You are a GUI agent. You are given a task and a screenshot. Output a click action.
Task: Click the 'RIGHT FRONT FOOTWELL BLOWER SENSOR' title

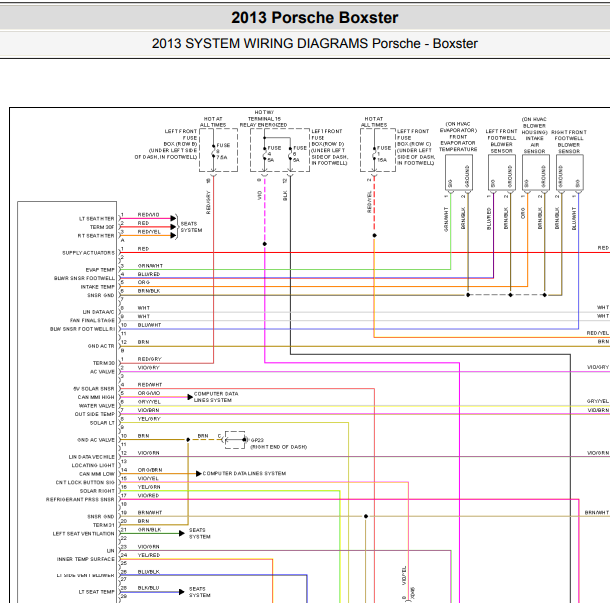point(569,142)
